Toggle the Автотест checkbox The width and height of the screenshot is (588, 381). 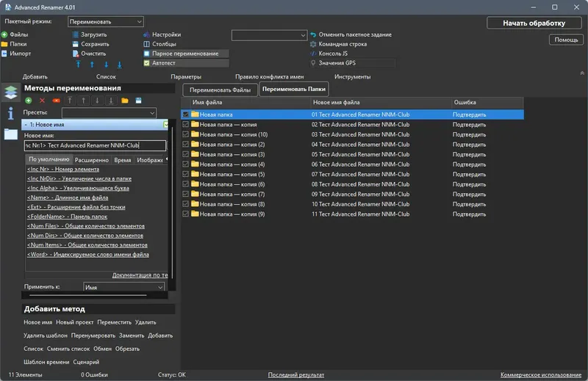point(146,63)
